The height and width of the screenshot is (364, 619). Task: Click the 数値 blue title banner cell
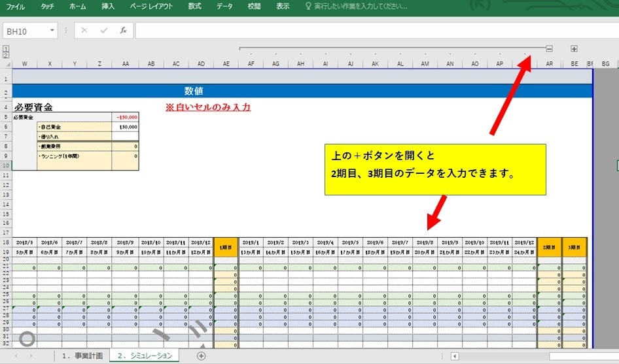tap(302, 91)
